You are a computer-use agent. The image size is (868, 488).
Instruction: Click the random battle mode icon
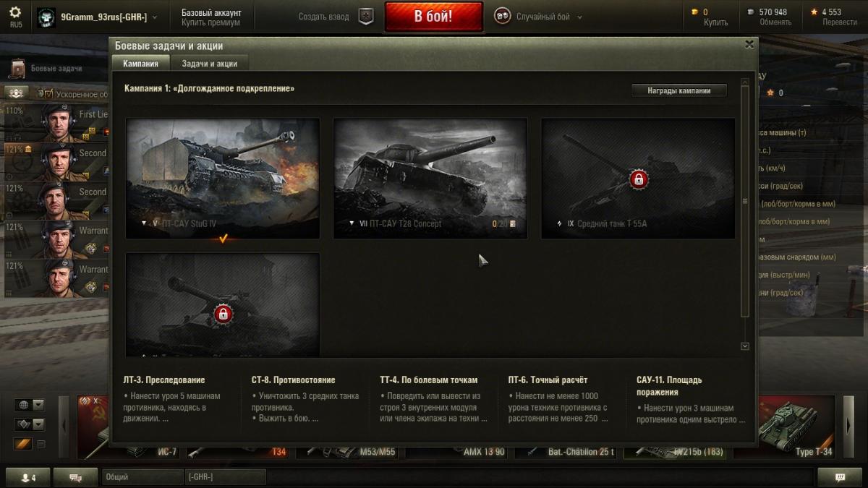pos(502,16)
